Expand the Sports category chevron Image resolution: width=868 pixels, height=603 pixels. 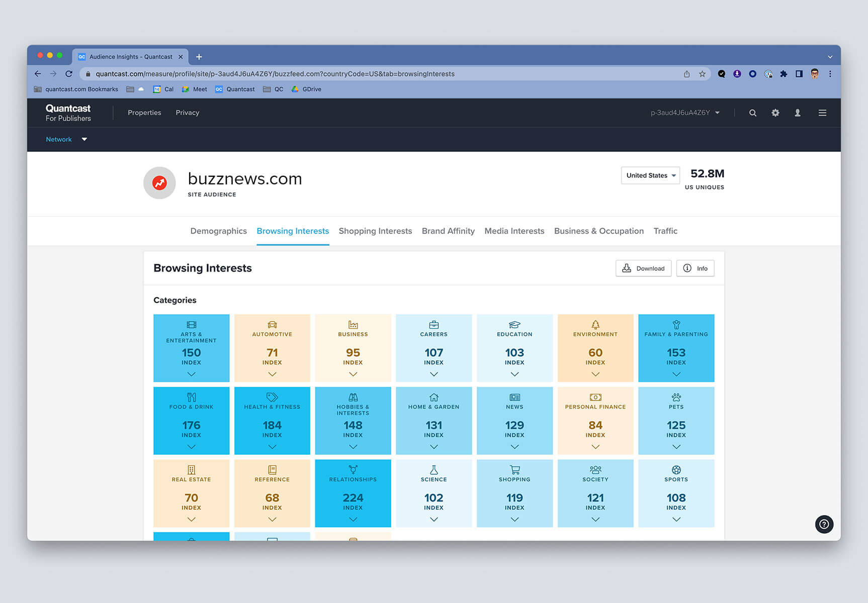point(676,519)
